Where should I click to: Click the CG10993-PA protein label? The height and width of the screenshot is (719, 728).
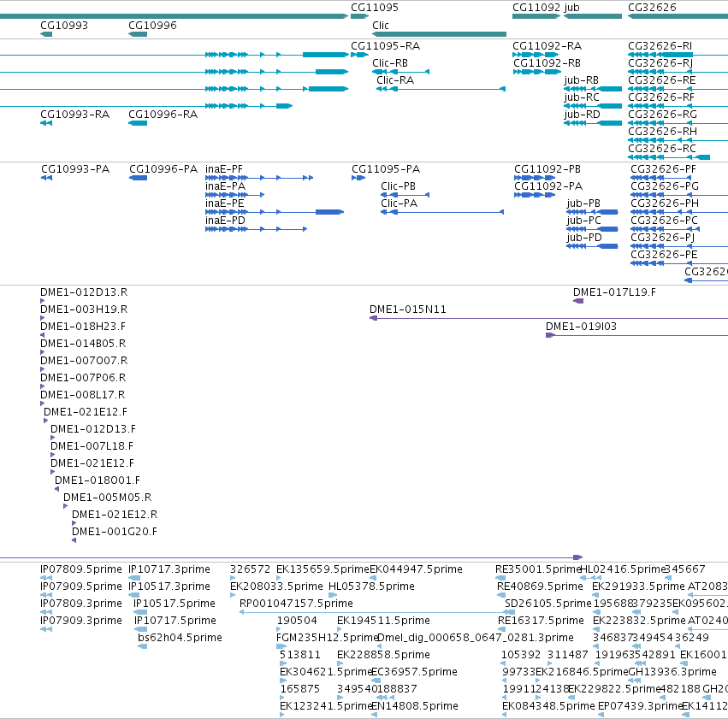(x=75, y=169)
